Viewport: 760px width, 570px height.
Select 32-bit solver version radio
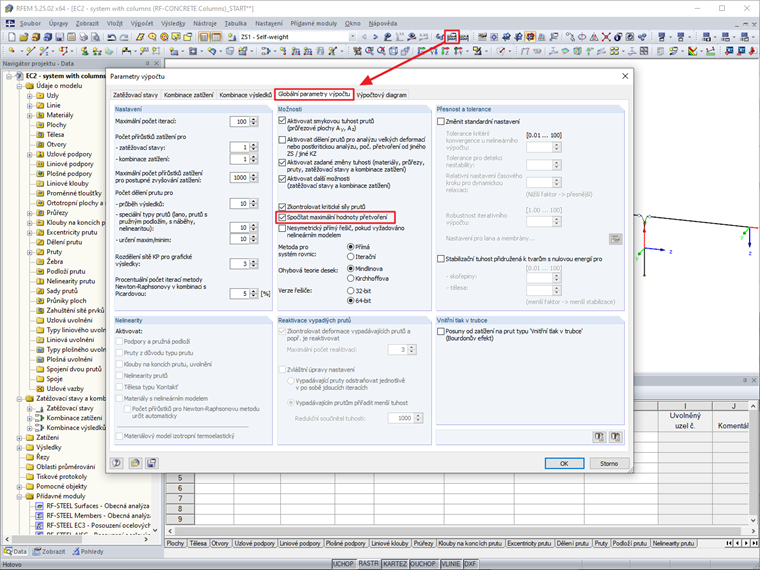pos(350,291)
